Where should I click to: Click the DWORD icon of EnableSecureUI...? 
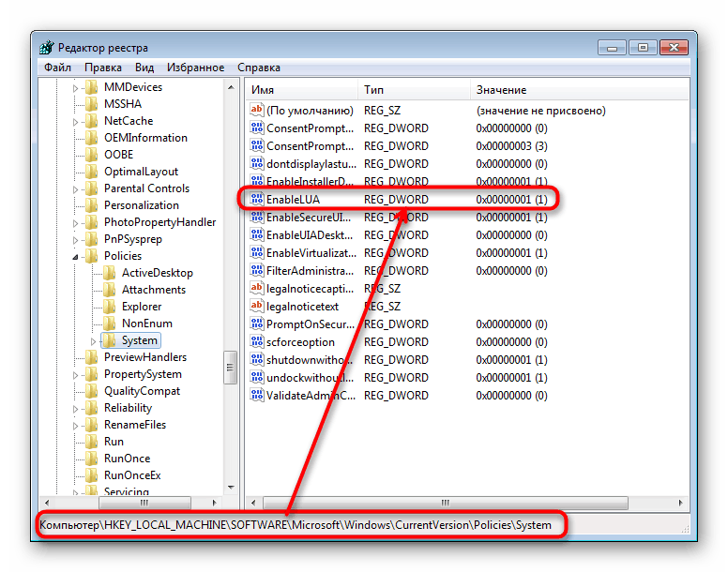(x=257, y=217)
